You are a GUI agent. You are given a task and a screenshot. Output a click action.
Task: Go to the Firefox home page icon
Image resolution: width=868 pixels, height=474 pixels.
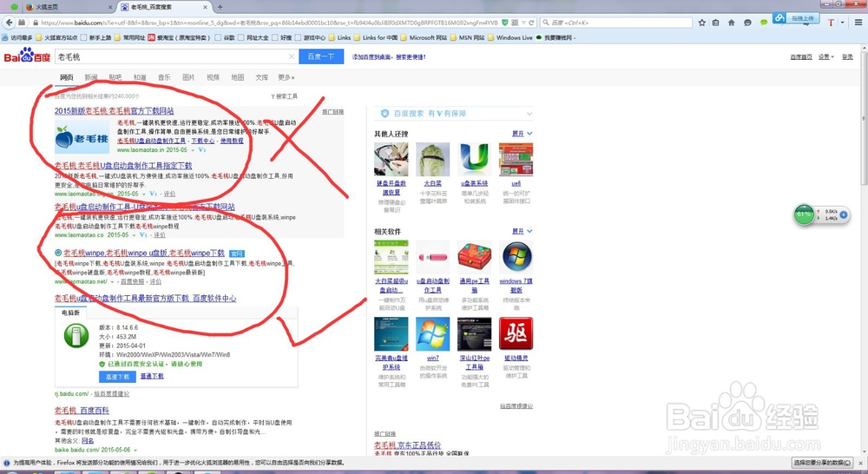pyautogui.click(x=731, y=23)
